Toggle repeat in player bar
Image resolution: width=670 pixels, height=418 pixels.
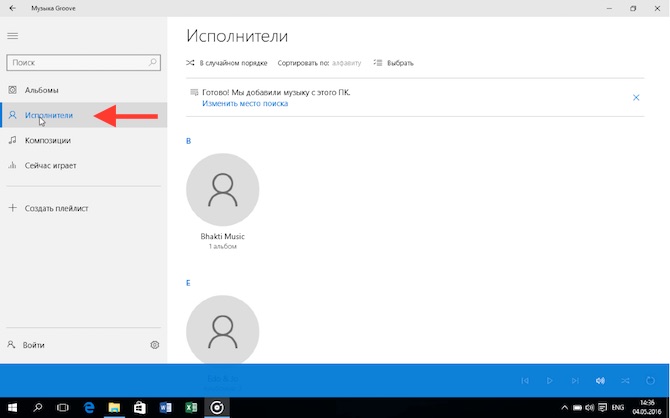(x=650, y=380)
